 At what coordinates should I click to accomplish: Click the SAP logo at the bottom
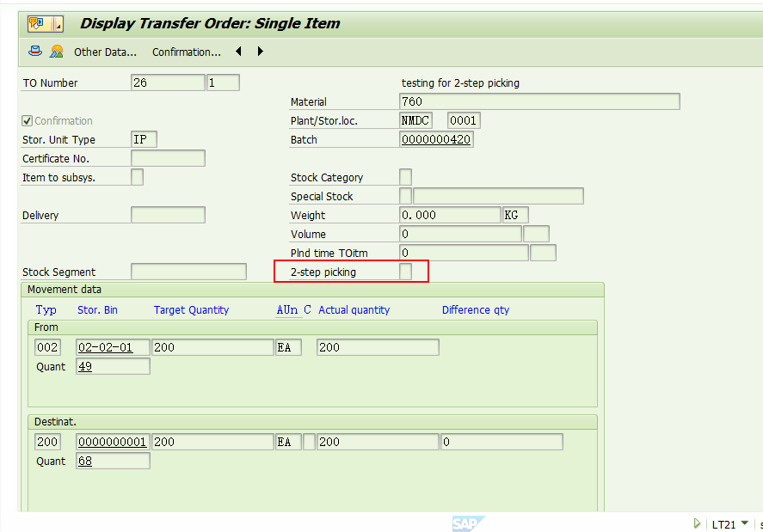click(x=469, y=523)
